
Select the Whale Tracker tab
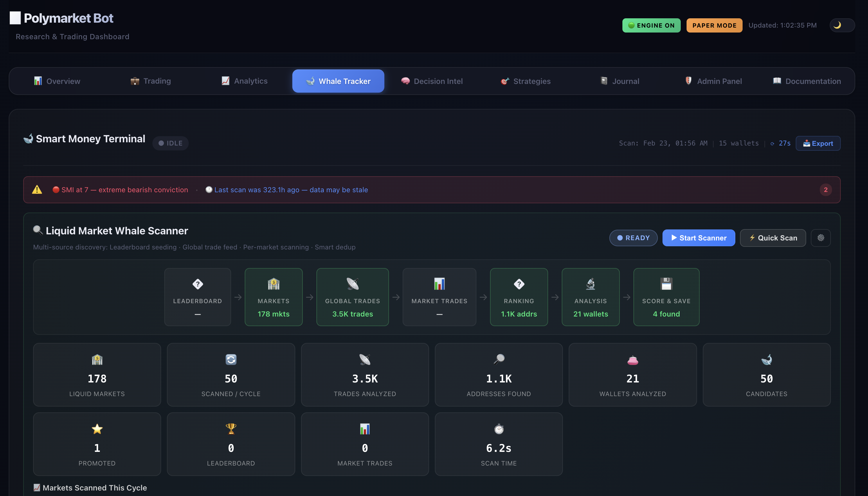tap(338, 81)
